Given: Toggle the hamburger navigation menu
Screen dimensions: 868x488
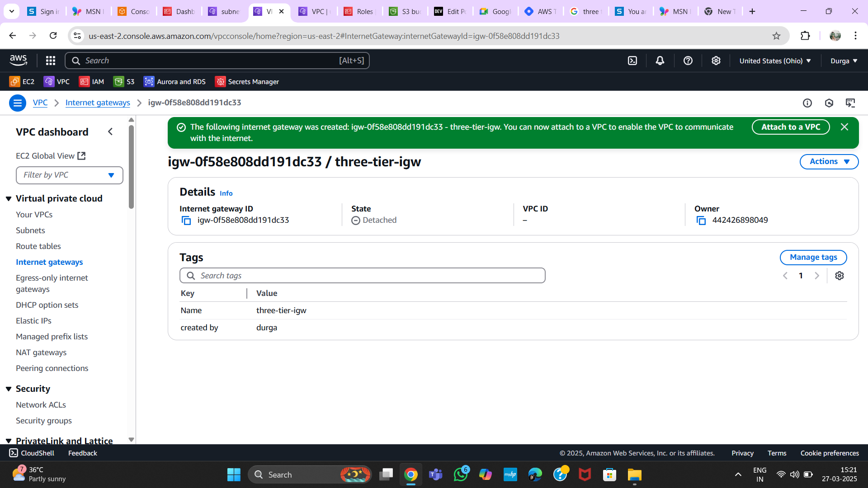Looking at the screenshot, I should [18, 103].
